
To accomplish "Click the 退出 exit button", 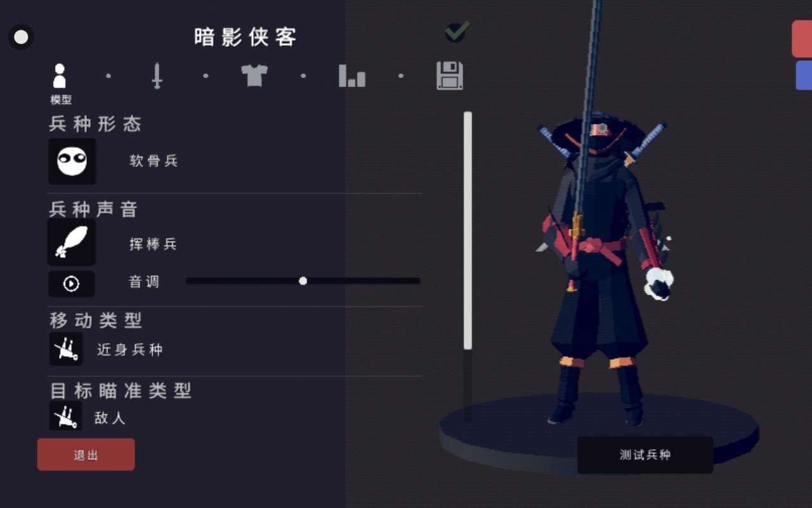I will pos(86,455).
